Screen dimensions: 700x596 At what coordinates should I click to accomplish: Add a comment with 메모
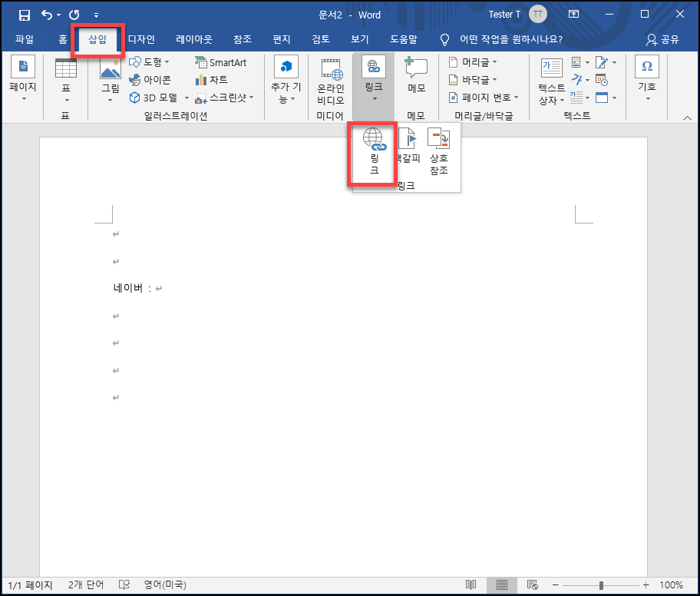point(416,75)
